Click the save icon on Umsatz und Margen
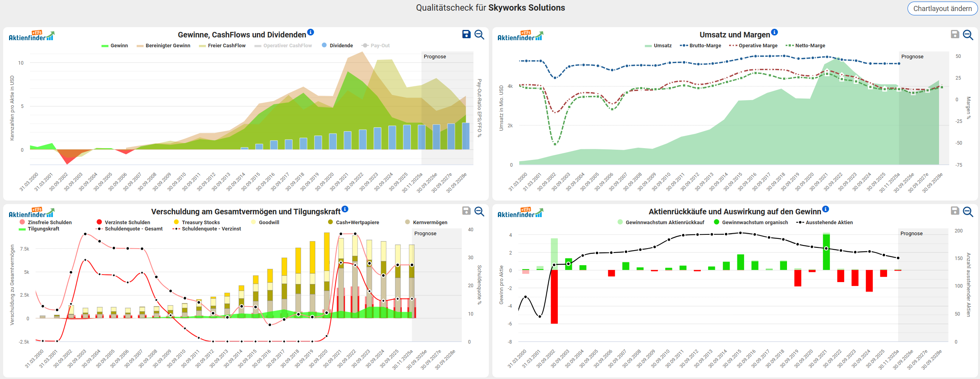This screenshot has width=980, height=379. (x=955, y=34)
